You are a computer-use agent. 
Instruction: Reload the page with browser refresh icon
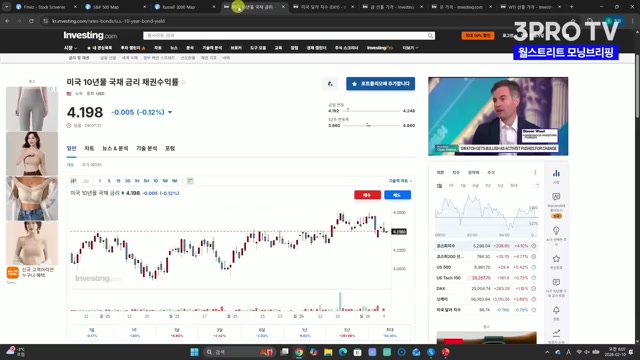pos(31,21)
